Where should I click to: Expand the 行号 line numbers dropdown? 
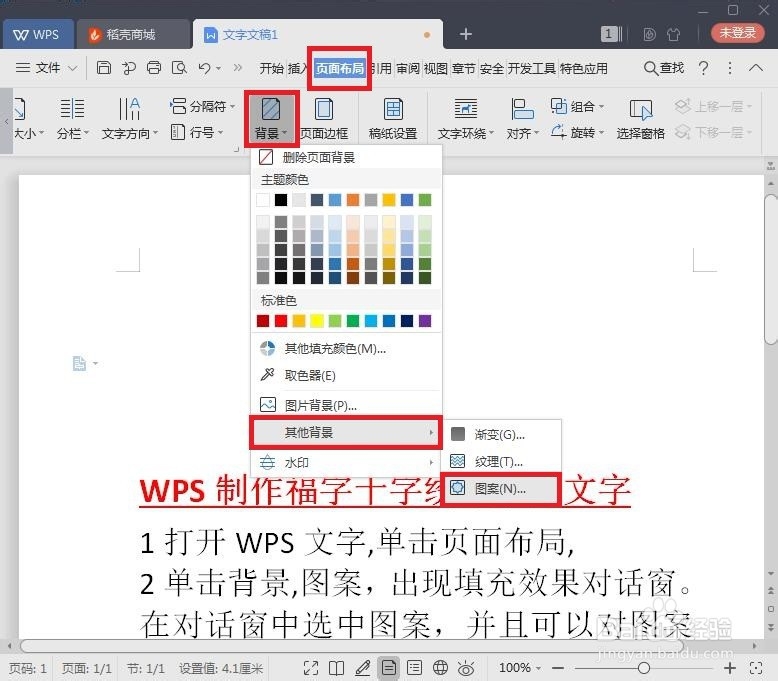click(x=220, y=132)
